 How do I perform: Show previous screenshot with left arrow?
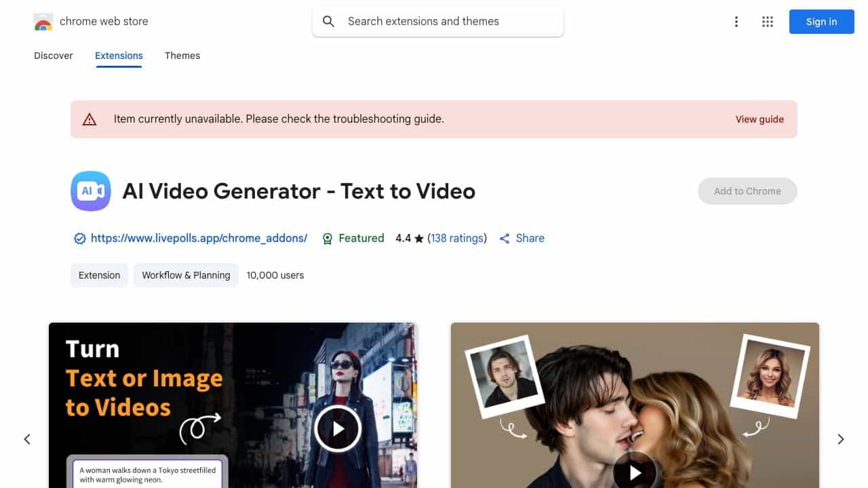coord(27,439)
